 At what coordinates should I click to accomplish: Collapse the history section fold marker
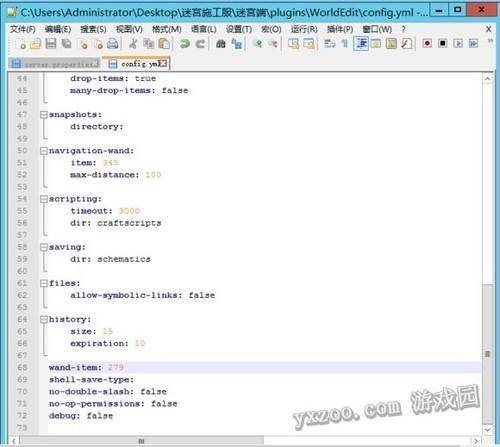point(44,320)
